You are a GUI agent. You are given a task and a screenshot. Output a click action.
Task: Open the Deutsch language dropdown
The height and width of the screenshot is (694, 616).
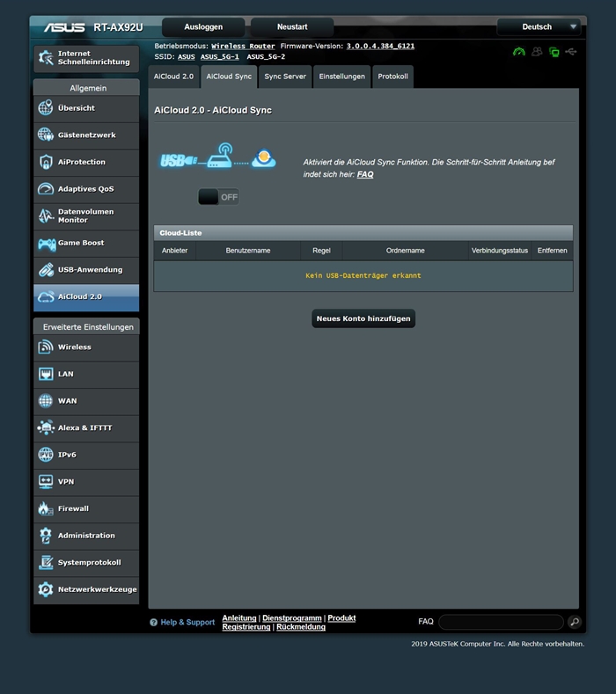coord(538,27)
